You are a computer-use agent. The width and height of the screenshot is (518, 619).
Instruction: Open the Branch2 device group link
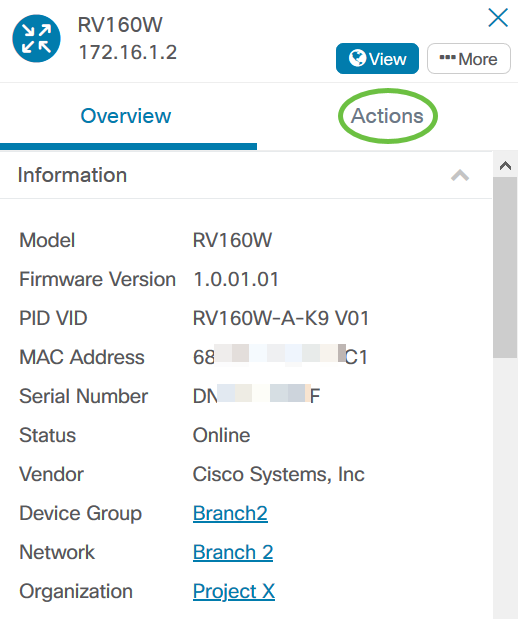230,513
